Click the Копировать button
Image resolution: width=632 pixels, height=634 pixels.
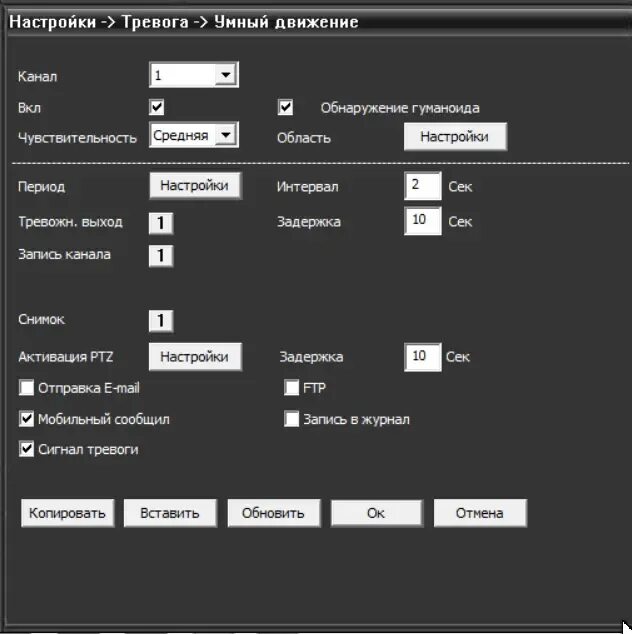pyautogui.click(x=68, y=513)
